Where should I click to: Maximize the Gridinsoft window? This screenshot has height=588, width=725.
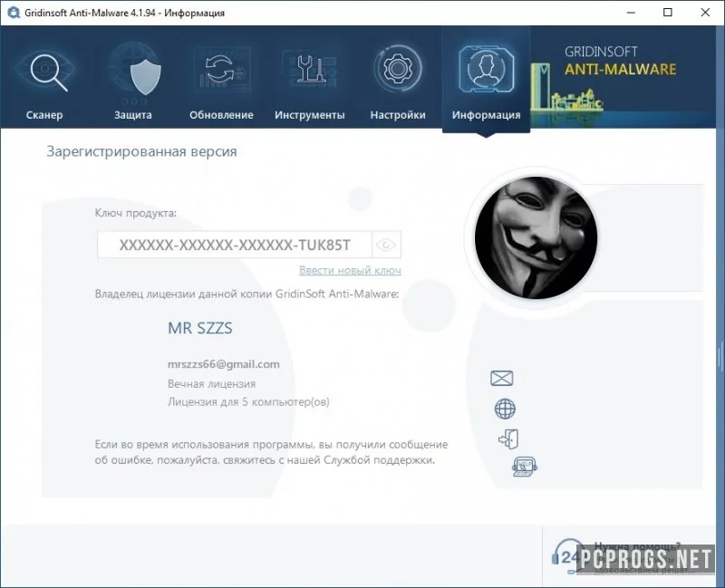668,13
